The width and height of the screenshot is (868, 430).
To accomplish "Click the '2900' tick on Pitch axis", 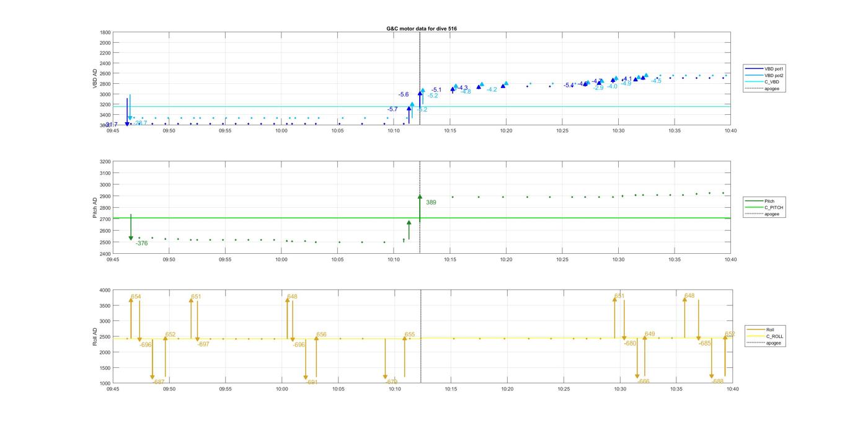I will (x=105, y=196).
